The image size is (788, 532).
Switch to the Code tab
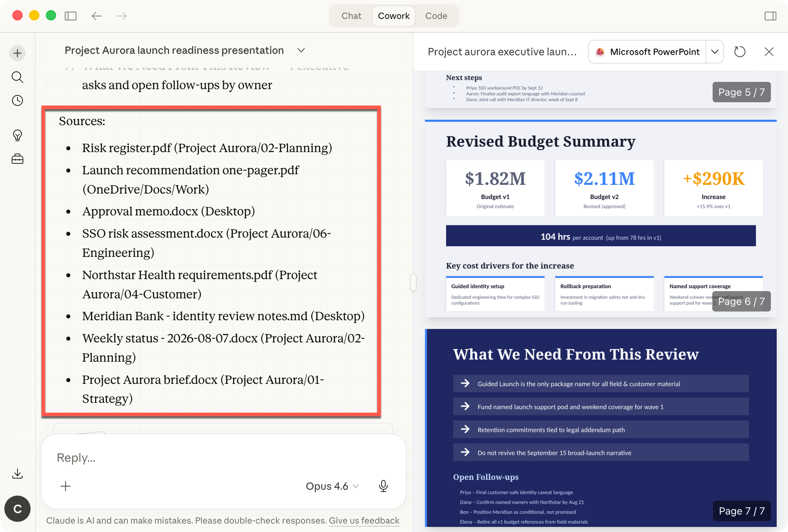436,16
